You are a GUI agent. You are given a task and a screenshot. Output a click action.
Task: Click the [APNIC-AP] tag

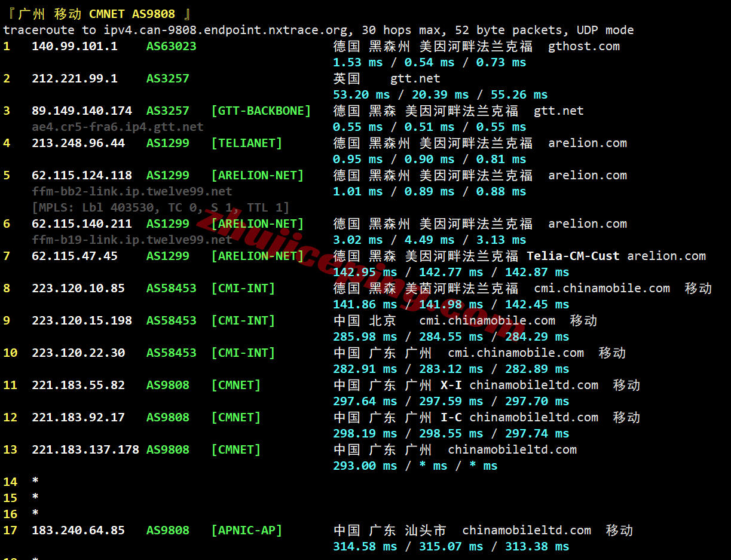[x=247, y=530]
